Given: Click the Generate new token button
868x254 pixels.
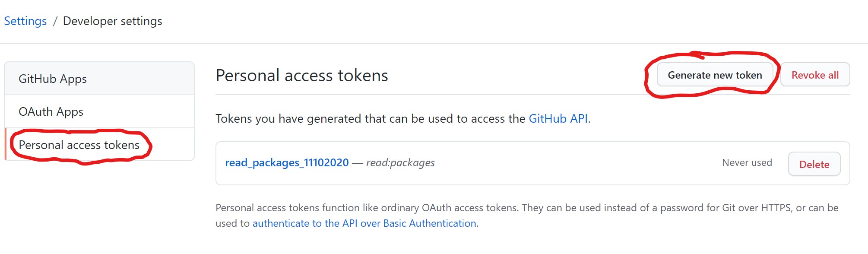Looking at the screenshot, I should pos(715,75).
